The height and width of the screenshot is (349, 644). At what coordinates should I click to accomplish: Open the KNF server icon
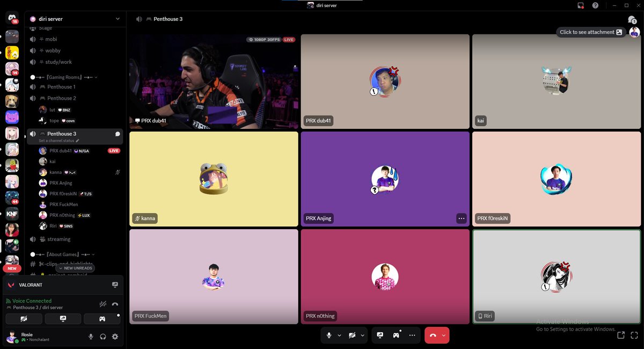(x=12, y=214)
